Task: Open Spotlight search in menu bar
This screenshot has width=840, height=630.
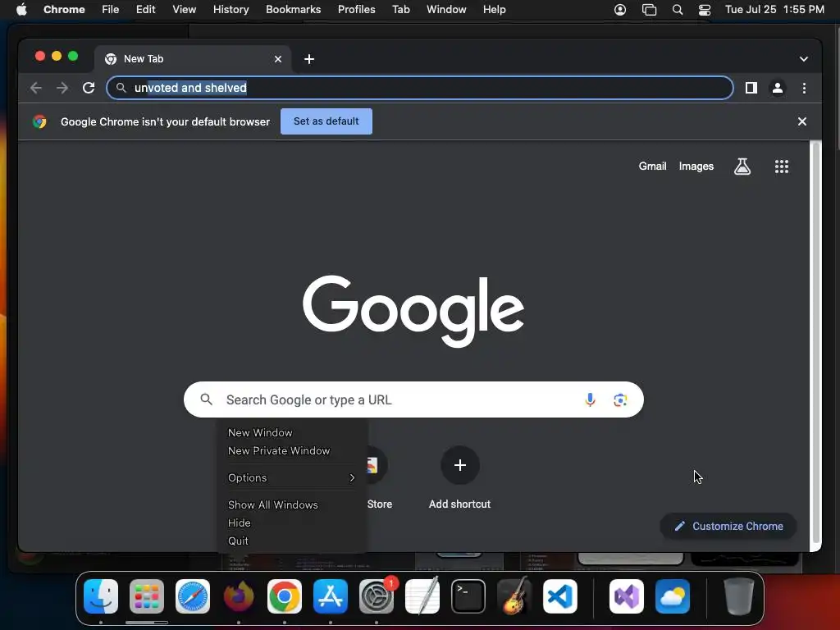Action: 677,10
